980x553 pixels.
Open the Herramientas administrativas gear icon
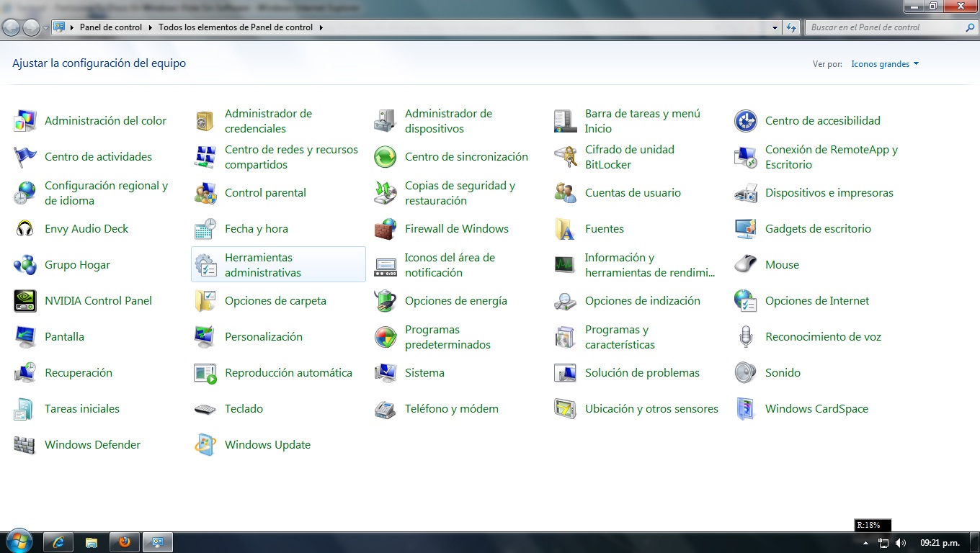click(x=205, y=265)
